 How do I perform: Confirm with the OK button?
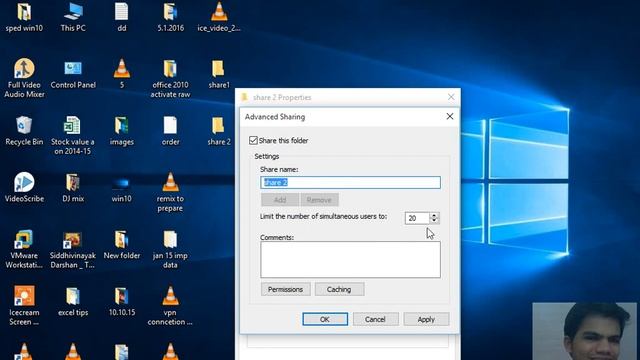[325, 319]
